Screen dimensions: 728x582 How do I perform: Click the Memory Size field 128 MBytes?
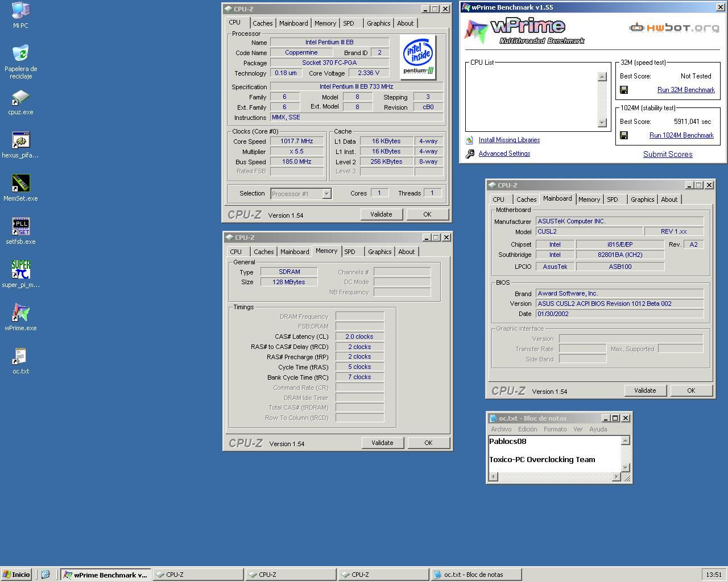pos(289,282)
